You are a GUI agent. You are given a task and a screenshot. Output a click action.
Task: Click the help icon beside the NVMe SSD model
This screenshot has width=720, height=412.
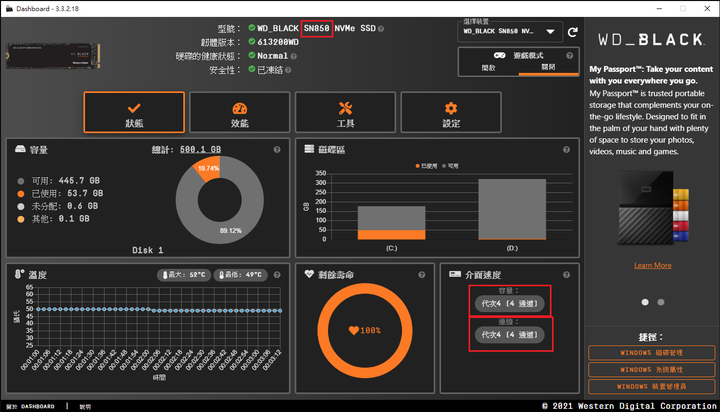point(381,28)
